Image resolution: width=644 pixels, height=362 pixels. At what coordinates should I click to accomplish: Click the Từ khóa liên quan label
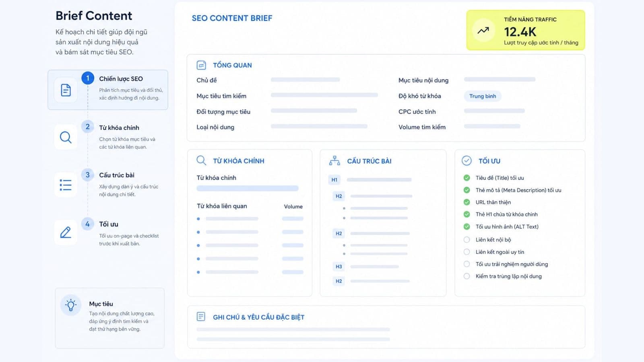click(x=222, y=206)
